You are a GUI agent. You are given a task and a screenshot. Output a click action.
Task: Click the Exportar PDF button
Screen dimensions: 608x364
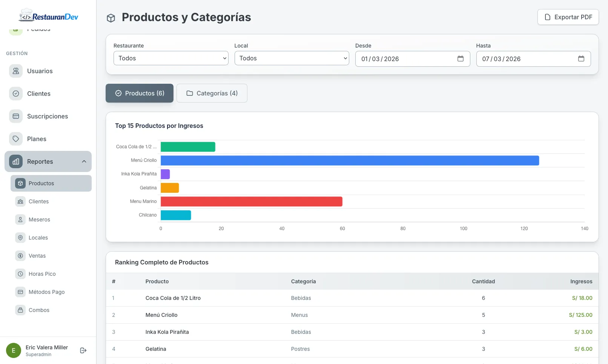click(x=568, y=17)
